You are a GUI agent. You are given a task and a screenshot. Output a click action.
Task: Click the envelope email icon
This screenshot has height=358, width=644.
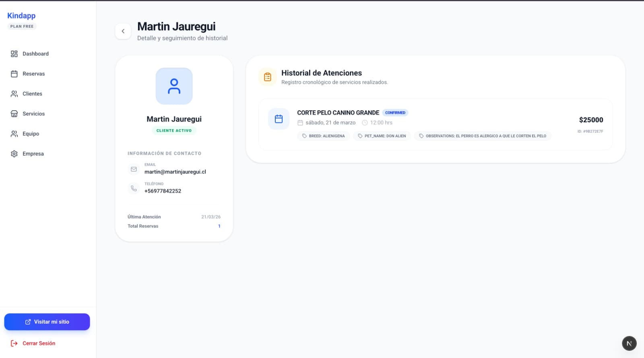tap(134, 169)
